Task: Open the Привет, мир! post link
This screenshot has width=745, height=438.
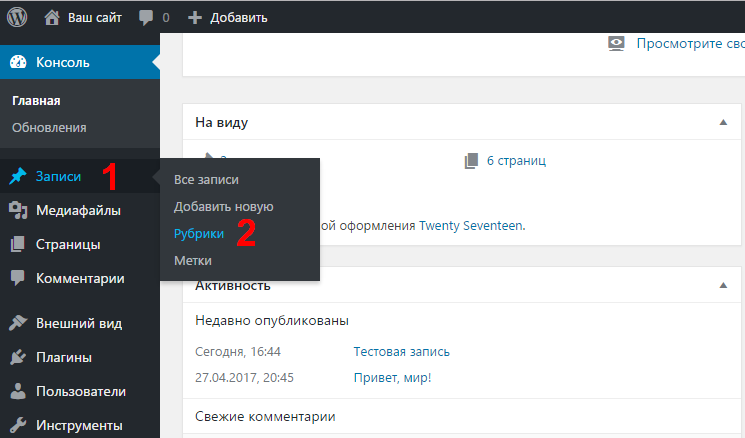Action: pyautogui.click(x=392, y=378)
